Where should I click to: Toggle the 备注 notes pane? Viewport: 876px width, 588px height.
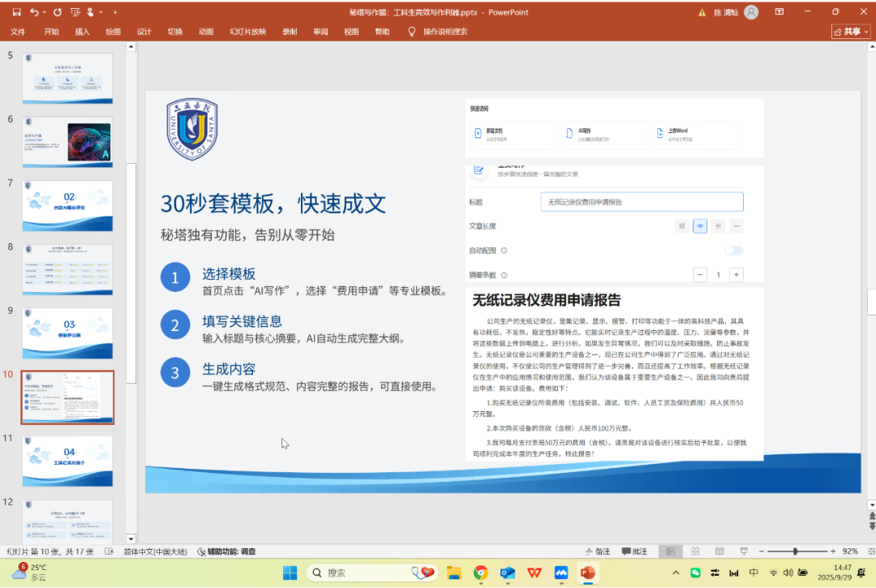tap(596, 552)
